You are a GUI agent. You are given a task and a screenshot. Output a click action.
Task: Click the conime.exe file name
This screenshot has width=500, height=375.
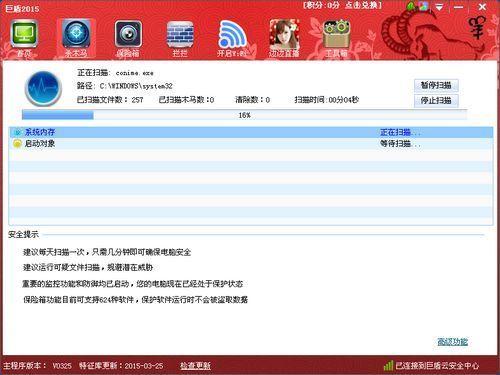click(x=135, y=73)
